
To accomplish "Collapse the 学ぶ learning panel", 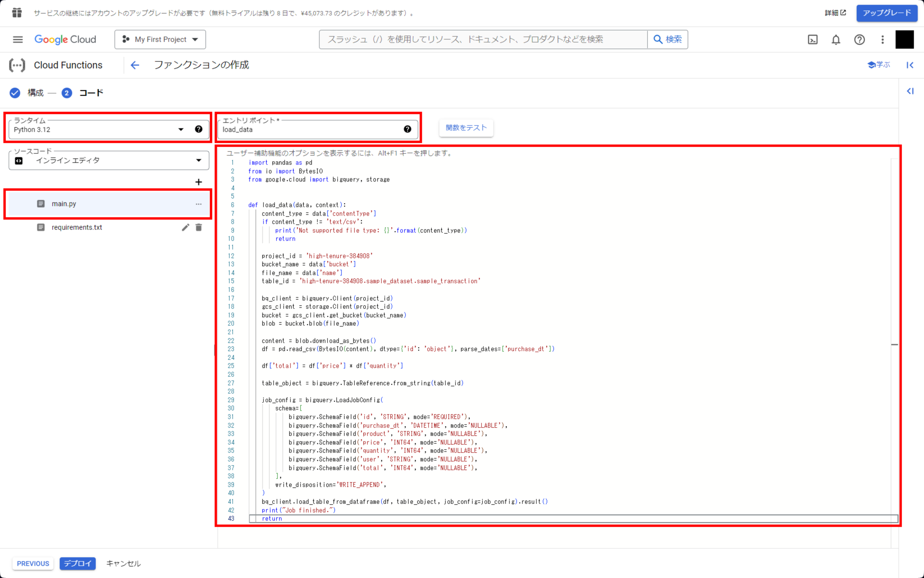I will pyautogui.click(x=910, y=65).
